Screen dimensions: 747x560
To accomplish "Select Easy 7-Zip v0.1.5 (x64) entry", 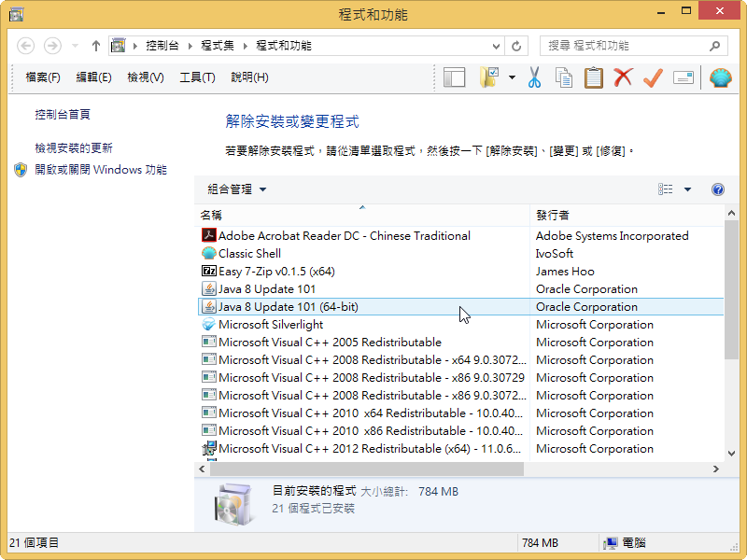I will tap(460, 272).
